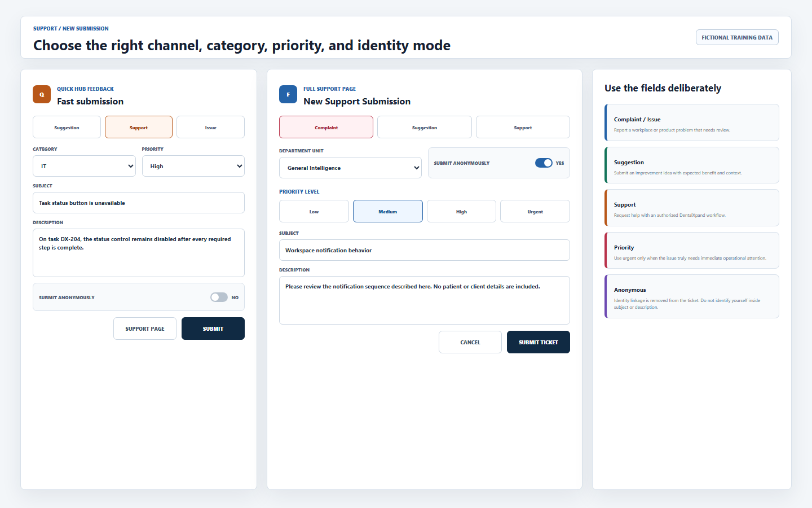
Task: Open the Support Page button
Action: 145,329
